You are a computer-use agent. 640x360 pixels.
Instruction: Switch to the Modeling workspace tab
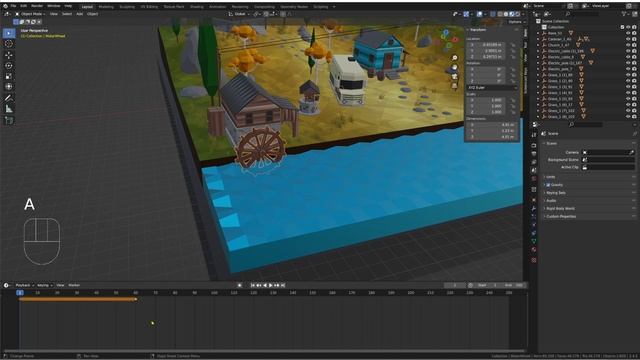point(106,7)
